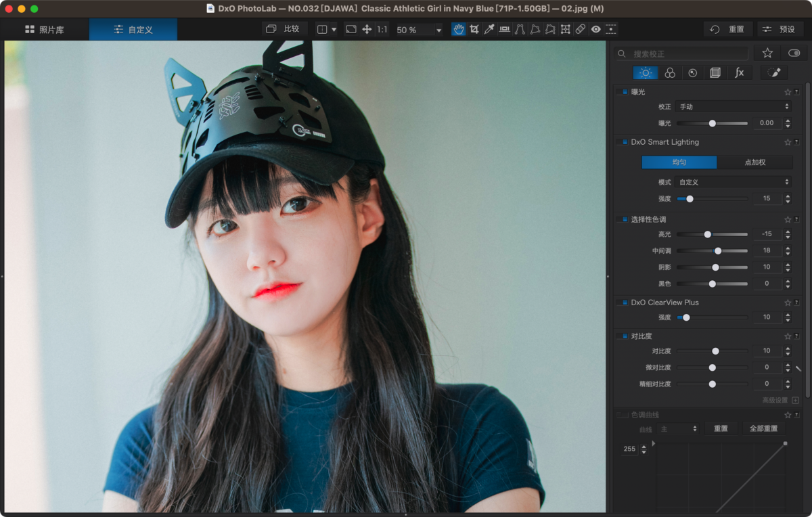Viewport: 812px width, 517px height.
Task: Open the Light sun tab
Action: coord(646,72)
